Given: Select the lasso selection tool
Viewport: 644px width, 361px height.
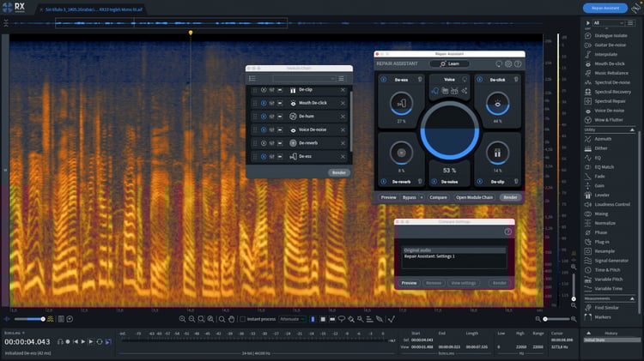Looking at the screenshot, I should [341, 319].
